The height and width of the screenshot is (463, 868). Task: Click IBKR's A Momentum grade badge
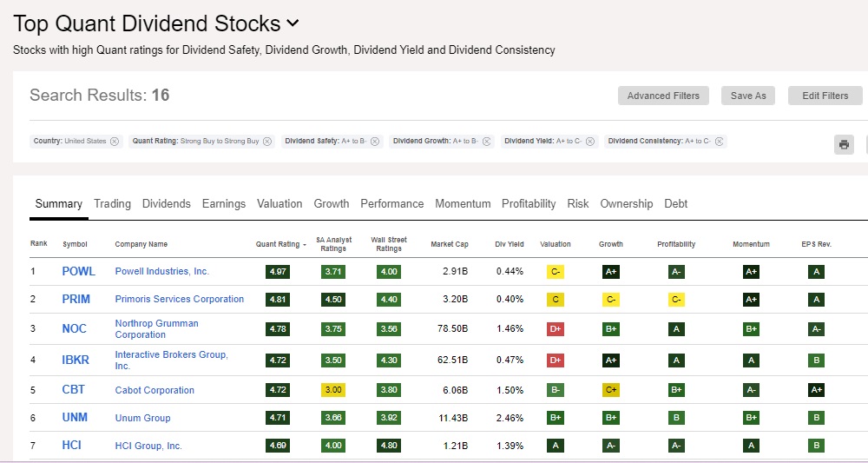pos(751,360)
